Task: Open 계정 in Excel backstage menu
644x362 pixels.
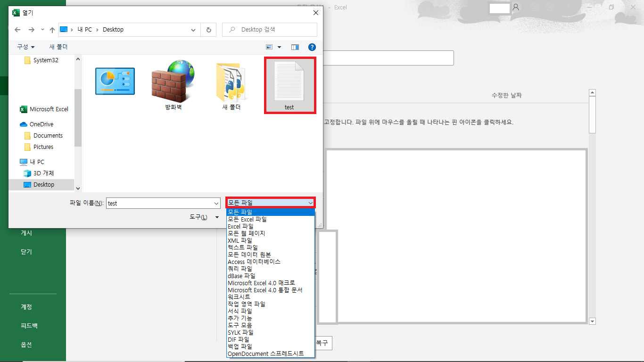Action: (26, 307)
